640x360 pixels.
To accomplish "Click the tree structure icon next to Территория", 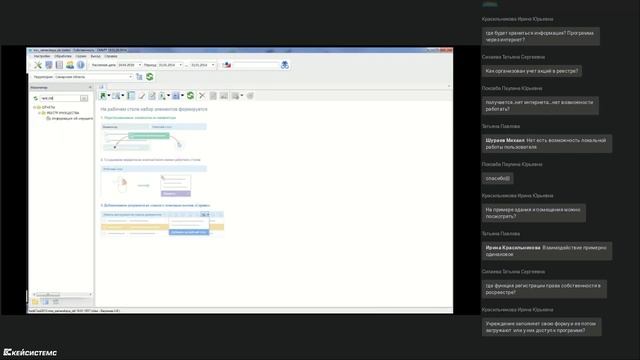I will 139,77.
